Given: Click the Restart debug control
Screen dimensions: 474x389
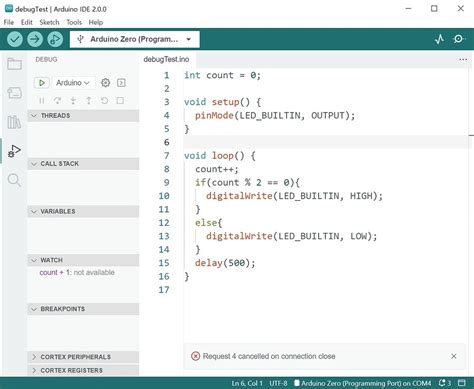Looking at the screenshot, I should click(x=104, y=101).
